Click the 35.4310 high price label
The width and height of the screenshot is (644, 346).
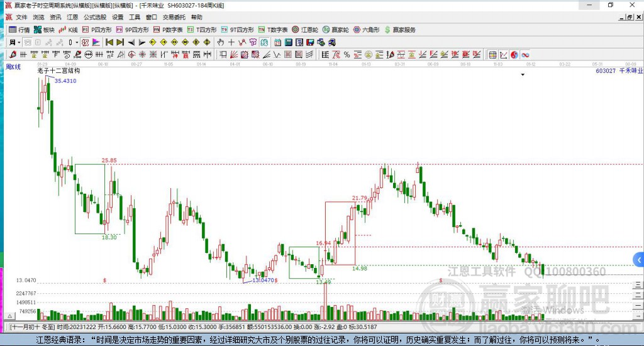(x=65, y=81)
